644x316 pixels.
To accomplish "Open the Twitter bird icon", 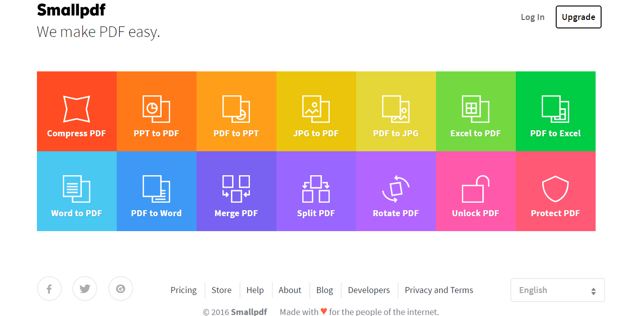I will pos(85,289).
